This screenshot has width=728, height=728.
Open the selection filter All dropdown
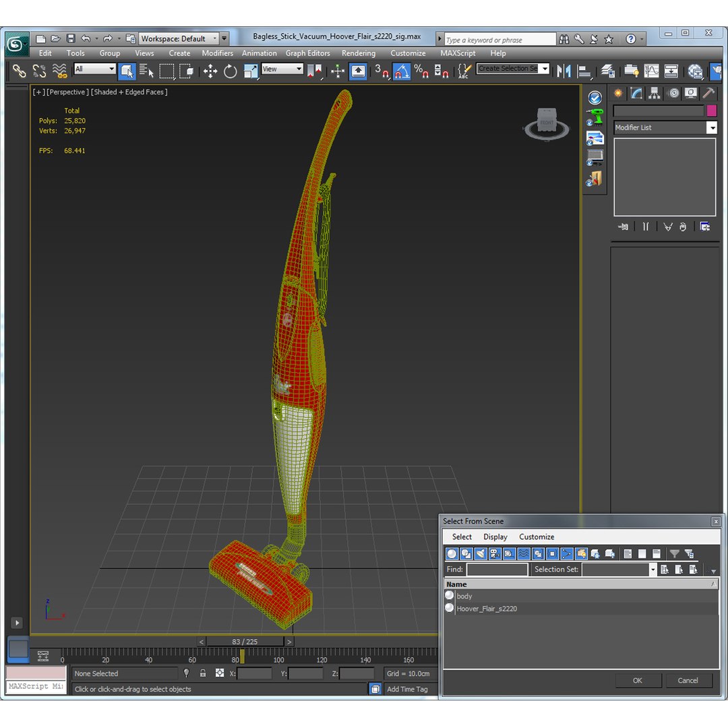coord(95,69)
